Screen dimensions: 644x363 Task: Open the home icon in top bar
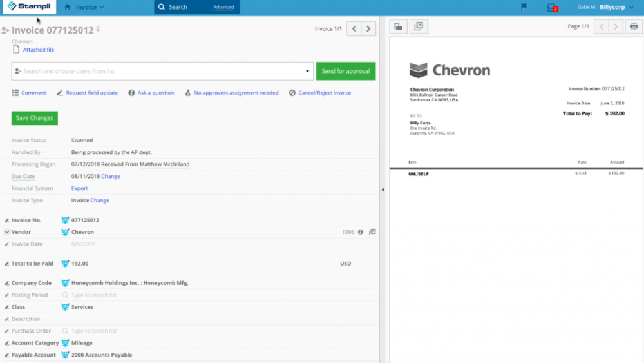click(68, 7)
